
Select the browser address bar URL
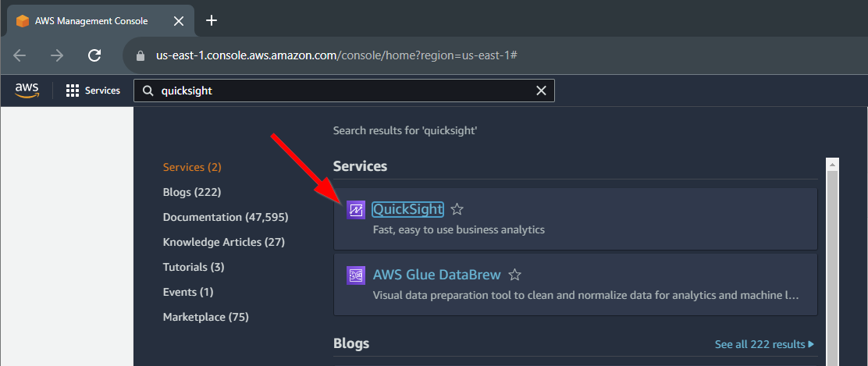[336, 55]
